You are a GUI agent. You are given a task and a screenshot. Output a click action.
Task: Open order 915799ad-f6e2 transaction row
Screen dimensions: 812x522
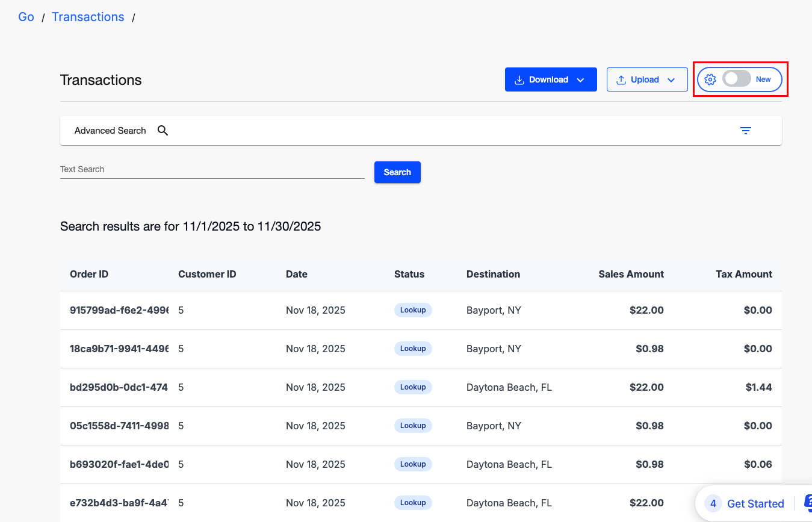(x=119, y=311)
